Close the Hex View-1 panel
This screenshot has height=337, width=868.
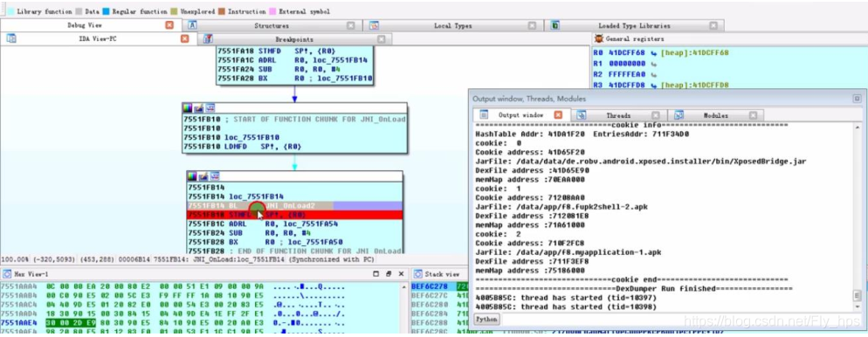401,274
